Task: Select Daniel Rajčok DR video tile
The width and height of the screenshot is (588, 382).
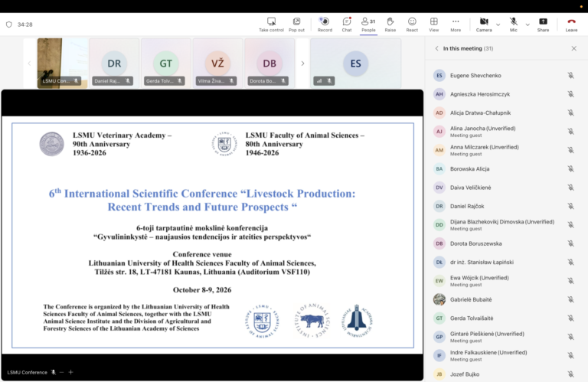Action: pos(114,64)
